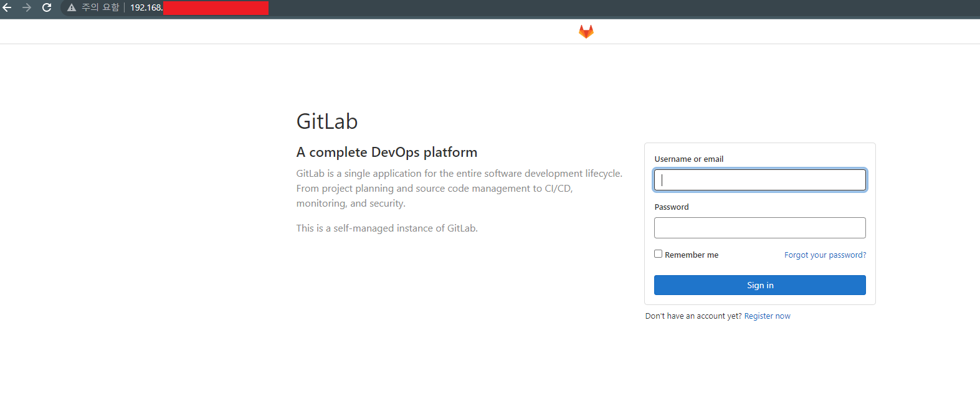The width and height of the screenshot is (980, 399).
Task: Focus the Password field
Action: [760, 228]
